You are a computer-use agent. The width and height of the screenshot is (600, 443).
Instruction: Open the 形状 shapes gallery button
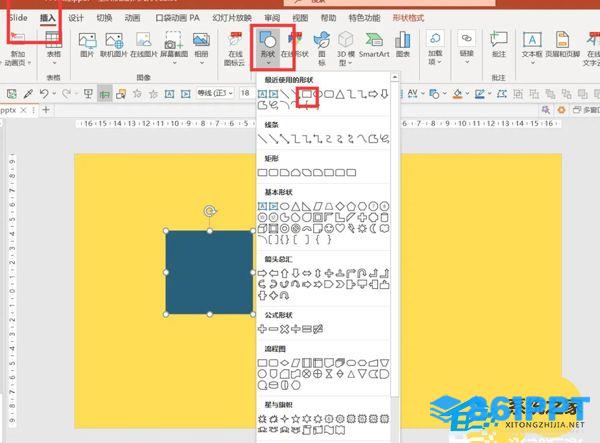[x=268, y=47]
